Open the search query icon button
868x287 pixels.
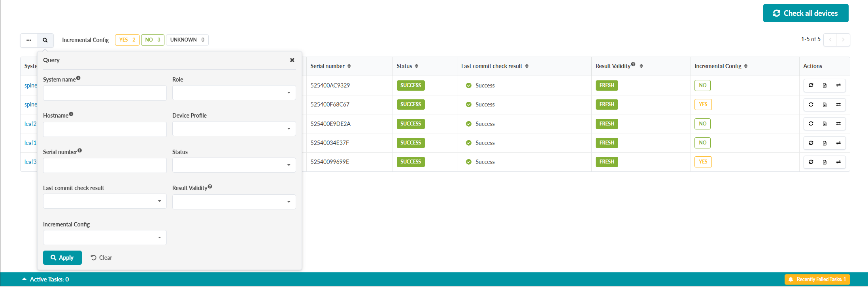[45, 40]
